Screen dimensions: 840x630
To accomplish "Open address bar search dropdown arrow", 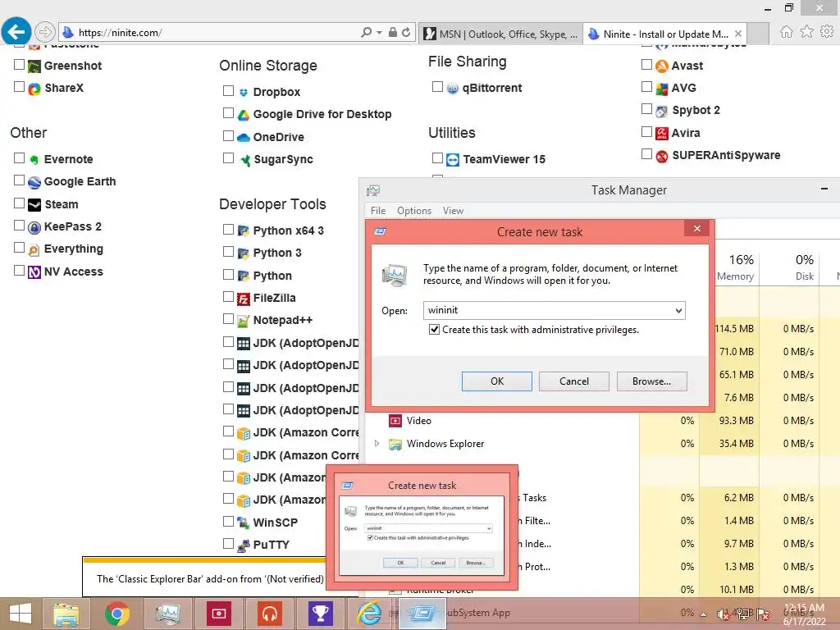I will pos(379,32).
